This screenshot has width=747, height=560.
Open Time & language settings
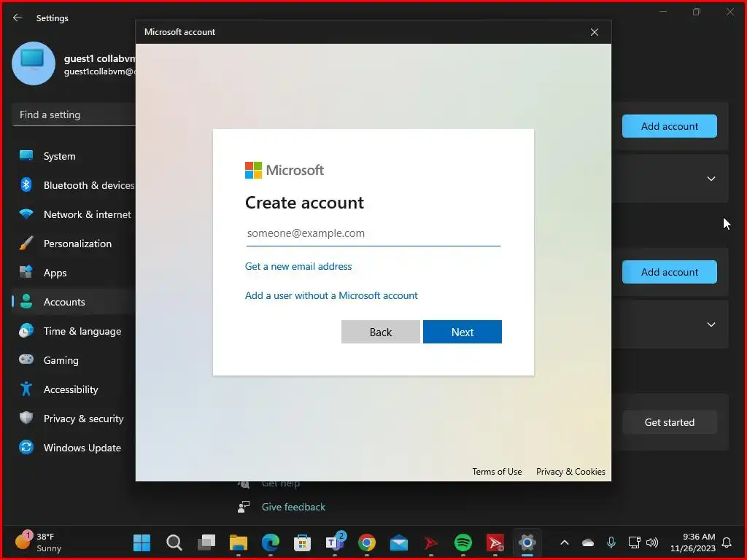[74, 331]
